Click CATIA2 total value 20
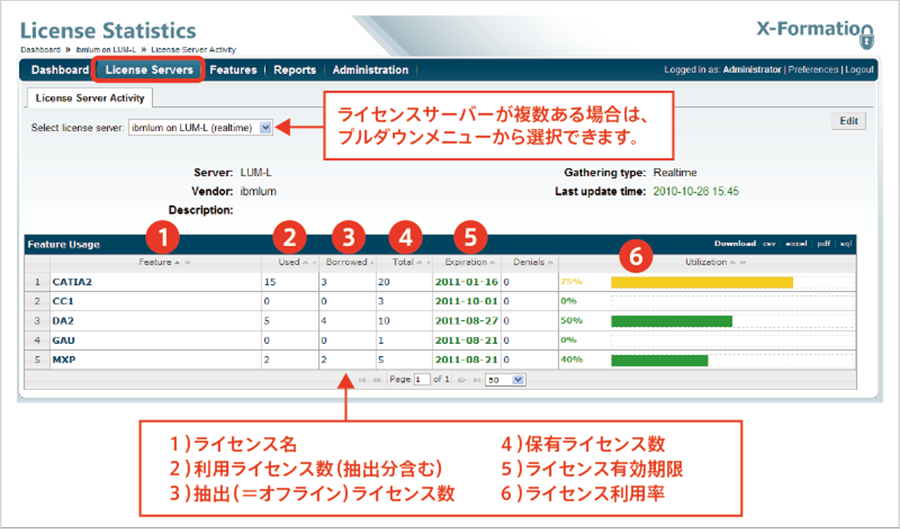The width and height of the screenshot is (900, 529). click(x=384, y=282)
